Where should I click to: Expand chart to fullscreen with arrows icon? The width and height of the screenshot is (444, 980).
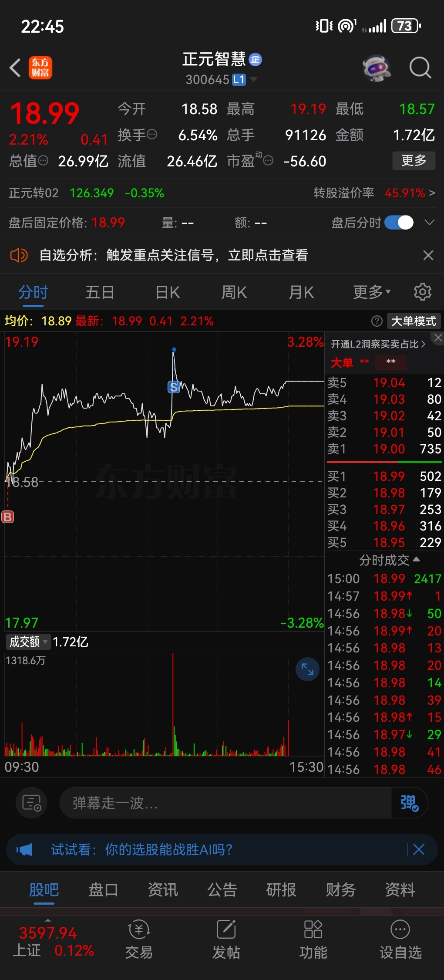pyautogui.click(x=307, y=669)
